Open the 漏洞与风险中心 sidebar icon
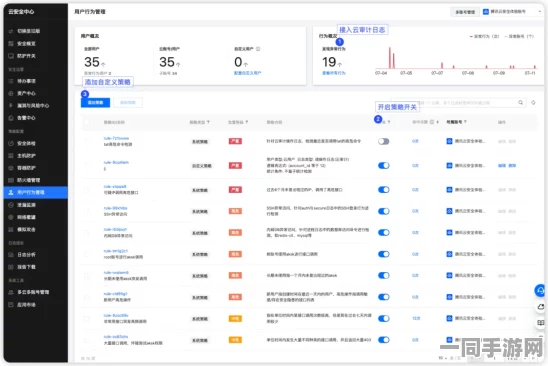The height and width of the screenshot is (366, 548). pyautogui.click(x=11, y=106)
